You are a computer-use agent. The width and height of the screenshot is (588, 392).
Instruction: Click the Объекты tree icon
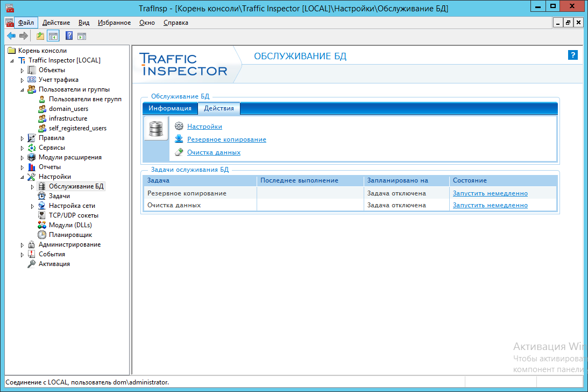(x=32, y=70)
